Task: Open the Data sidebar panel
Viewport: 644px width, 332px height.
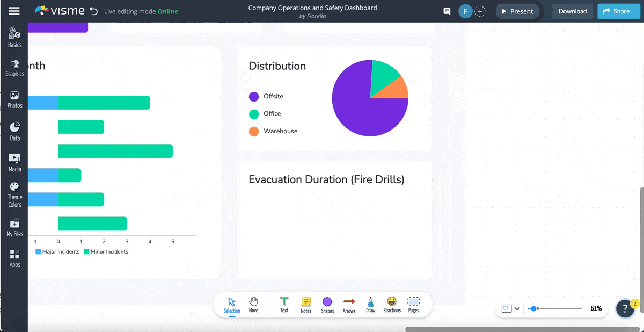Action: point(14,132)
